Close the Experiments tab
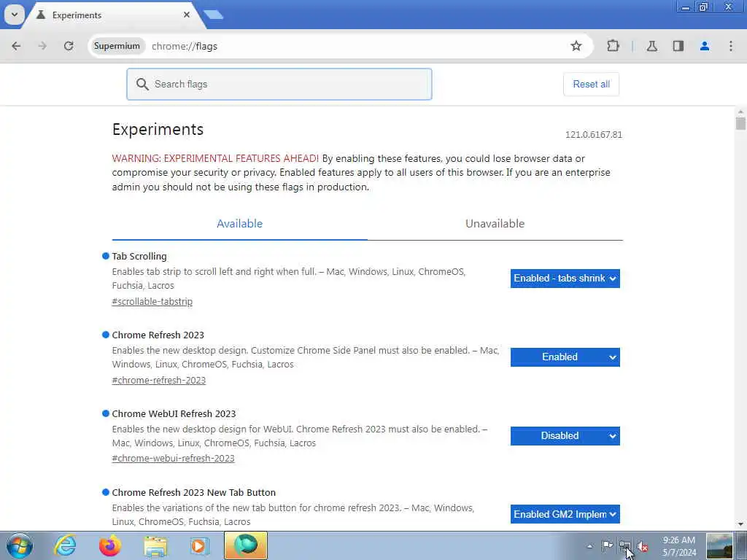The height and width of the screenshot is (560, 747). pos(187,15)
